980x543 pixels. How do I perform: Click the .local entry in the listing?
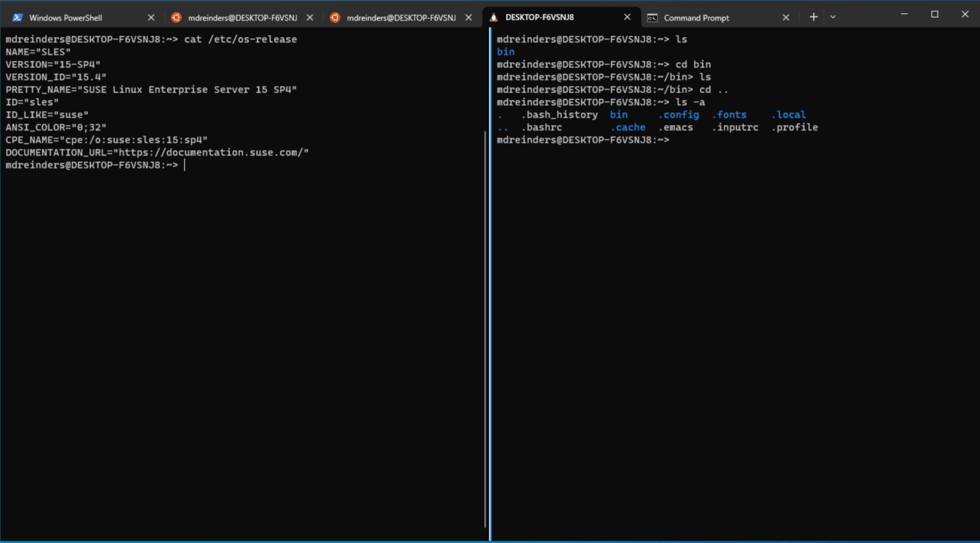(789, 114)
